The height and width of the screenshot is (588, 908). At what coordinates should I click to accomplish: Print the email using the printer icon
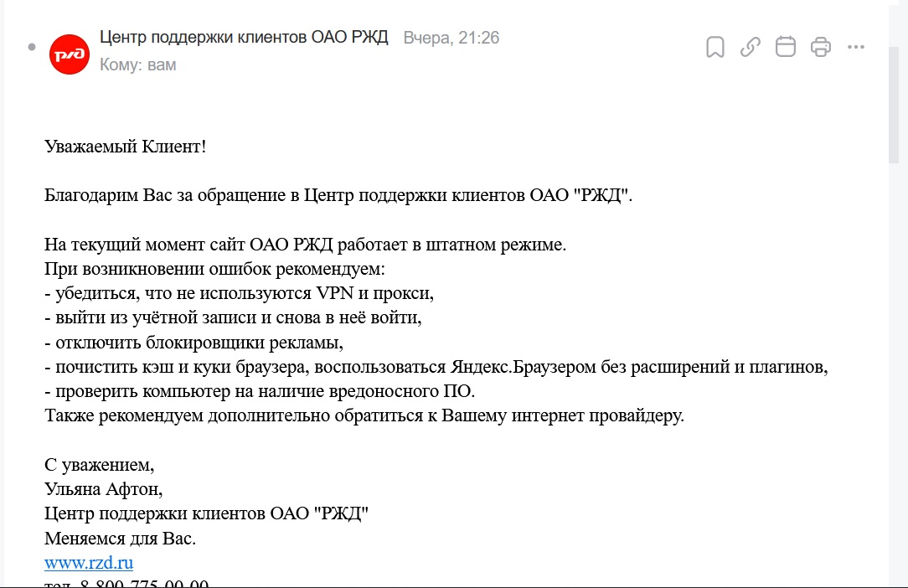coord(821,47)
